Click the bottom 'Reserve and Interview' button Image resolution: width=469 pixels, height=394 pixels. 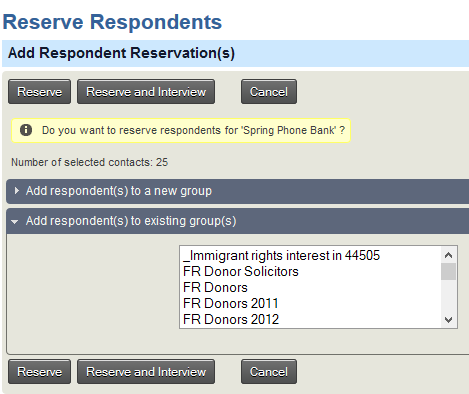pos(146,372)
